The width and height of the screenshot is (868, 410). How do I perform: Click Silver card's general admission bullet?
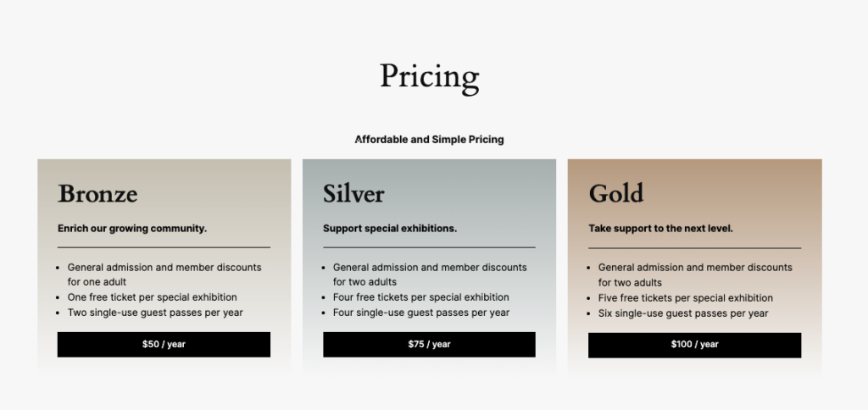(430, 274)
